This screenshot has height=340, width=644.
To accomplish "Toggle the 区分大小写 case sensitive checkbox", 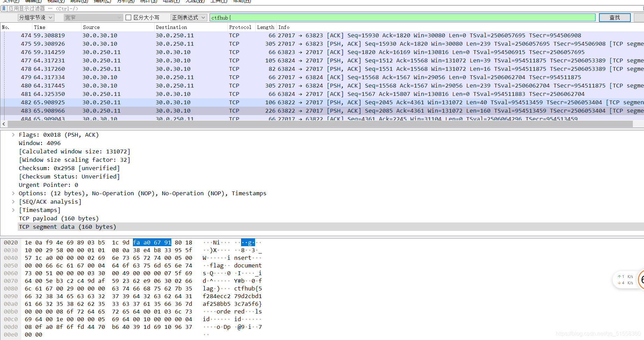I will click(x=128, y=17).
